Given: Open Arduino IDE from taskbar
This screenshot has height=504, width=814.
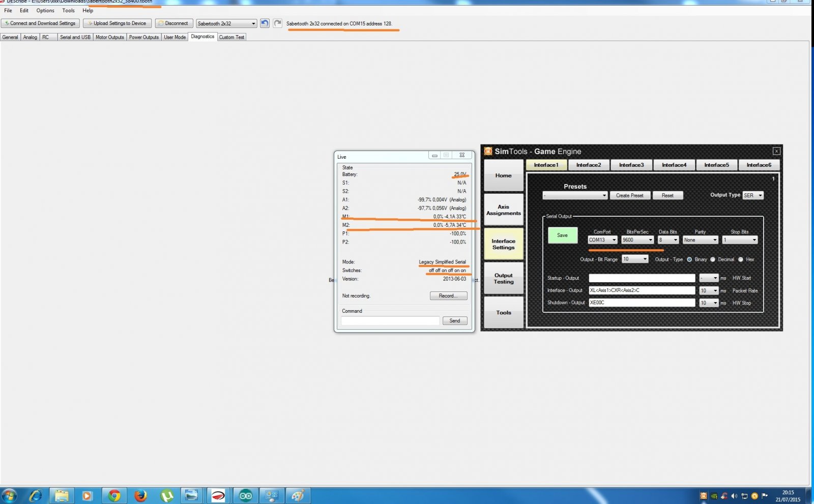Looking at the screenshot, I should click(246, 495).
